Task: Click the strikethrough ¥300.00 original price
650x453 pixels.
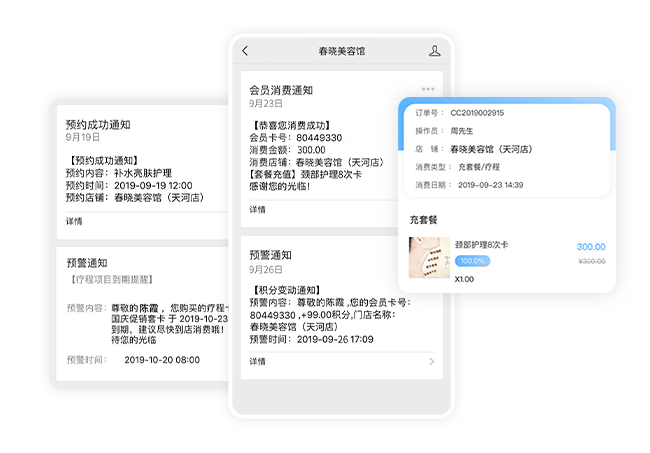Action: coord(591,261)
